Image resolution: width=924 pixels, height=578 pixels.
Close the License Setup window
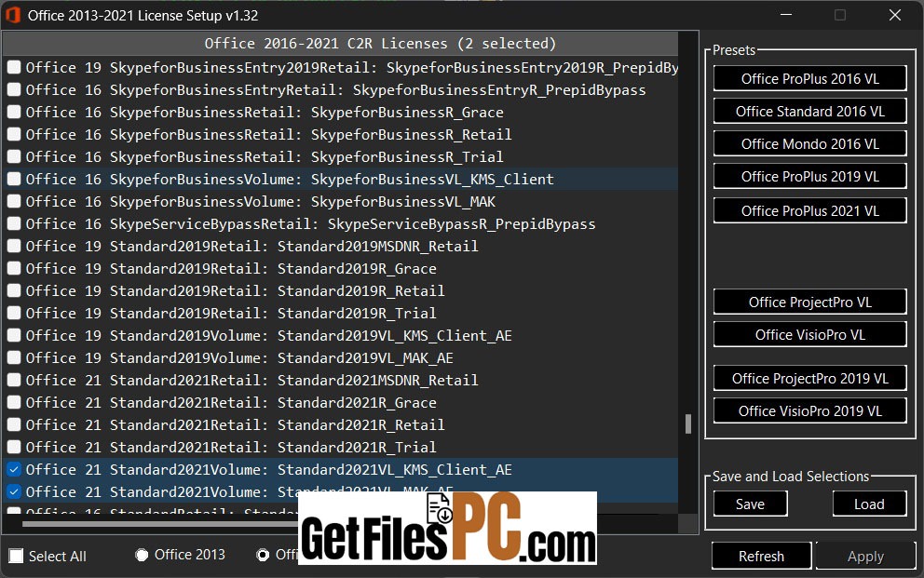(x=894, y=15)
